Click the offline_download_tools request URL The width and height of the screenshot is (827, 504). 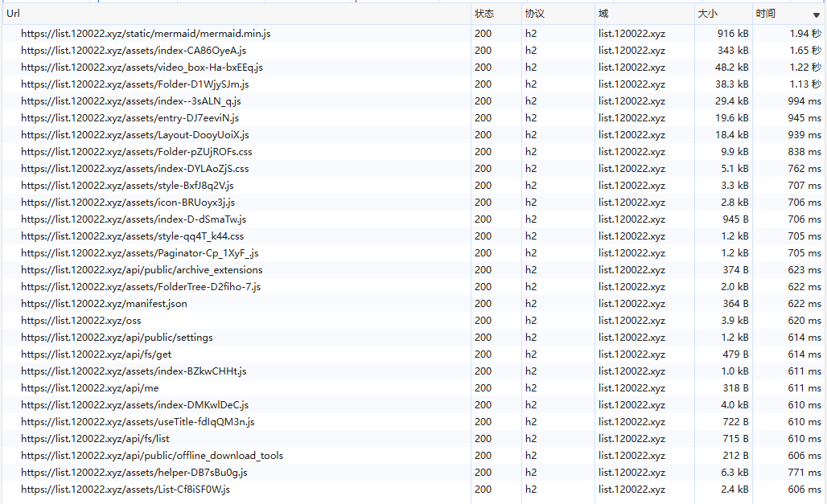[152, 456]
